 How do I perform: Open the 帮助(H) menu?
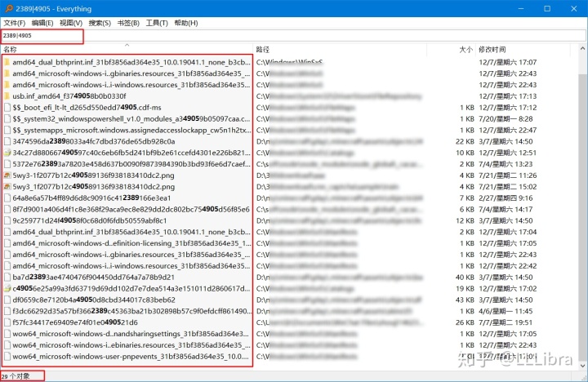pyautogui.click(x=185, y=23)
